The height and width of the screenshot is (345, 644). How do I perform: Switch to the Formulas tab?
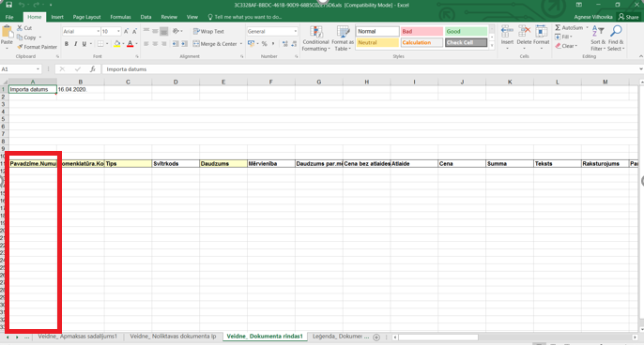[120, 17]
